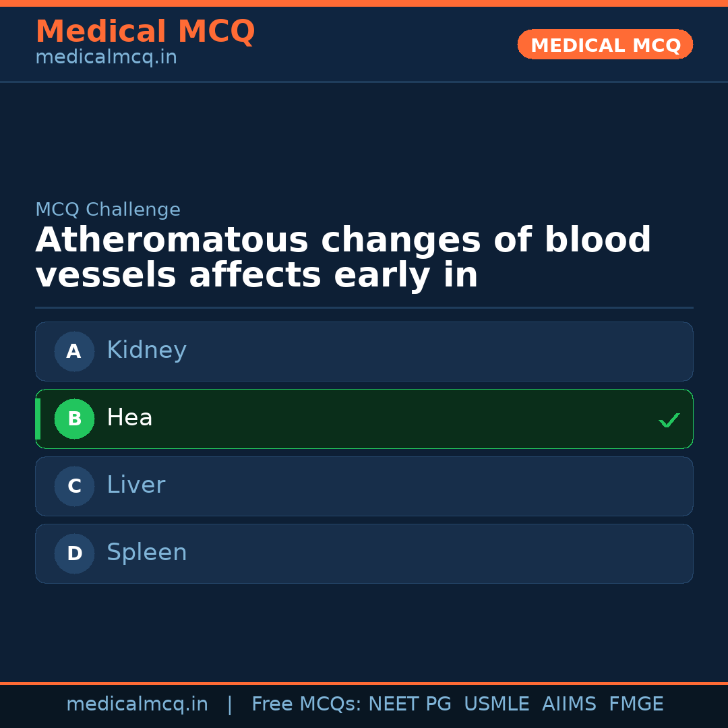Click the FMGE footer link

click(636, 703)
